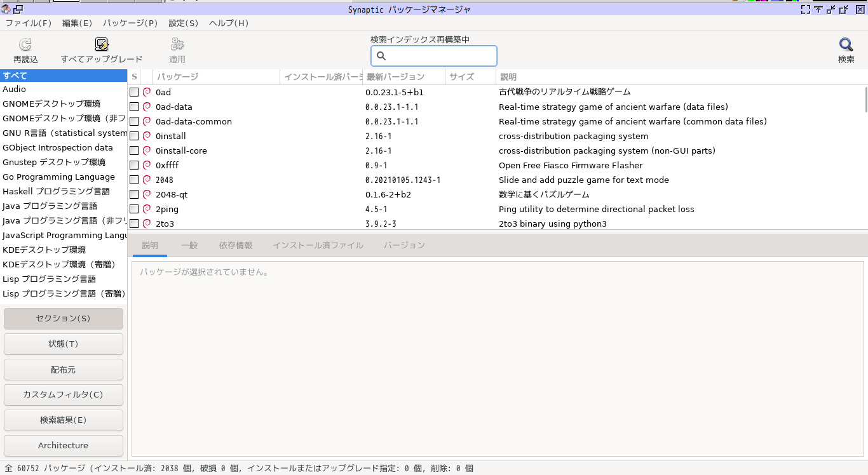The image size is (868, 475).
Task: Click the 0xffff package name
Action: point(167,165)
